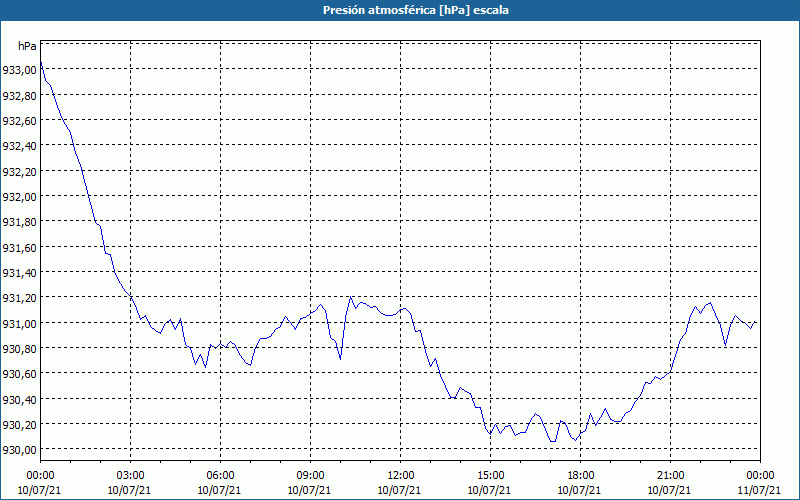Click the 10/07/21 date under 09:00
Screen dimensions: 800x500
coord(309,490)
